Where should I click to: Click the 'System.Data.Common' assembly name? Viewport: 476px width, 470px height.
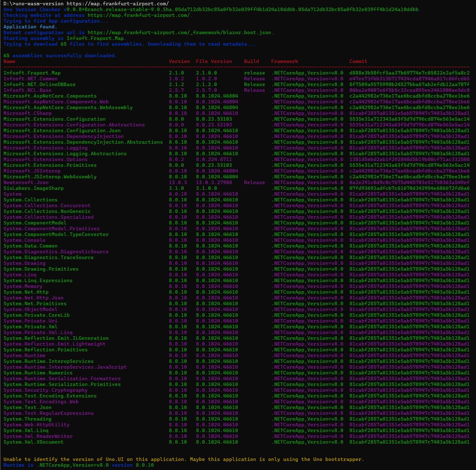[30, 246]
